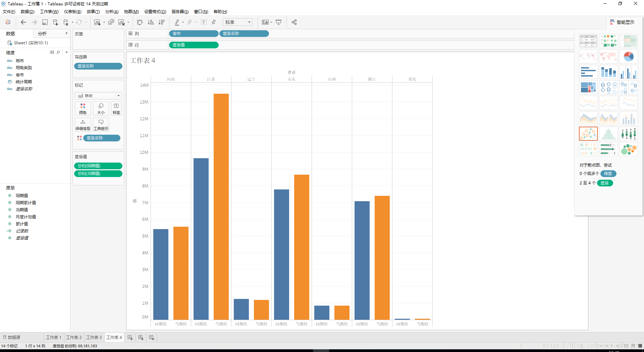Screen dimensions: 644x352
Task: Select the blue 河南 同期值 bar
Action: [x=161, y=274]
